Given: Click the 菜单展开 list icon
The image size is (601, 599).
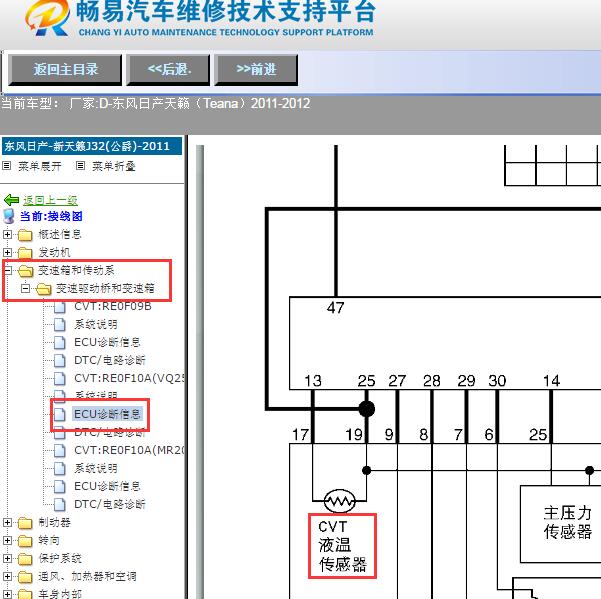Looking at the screenshot, I should (x=6, y=166).
